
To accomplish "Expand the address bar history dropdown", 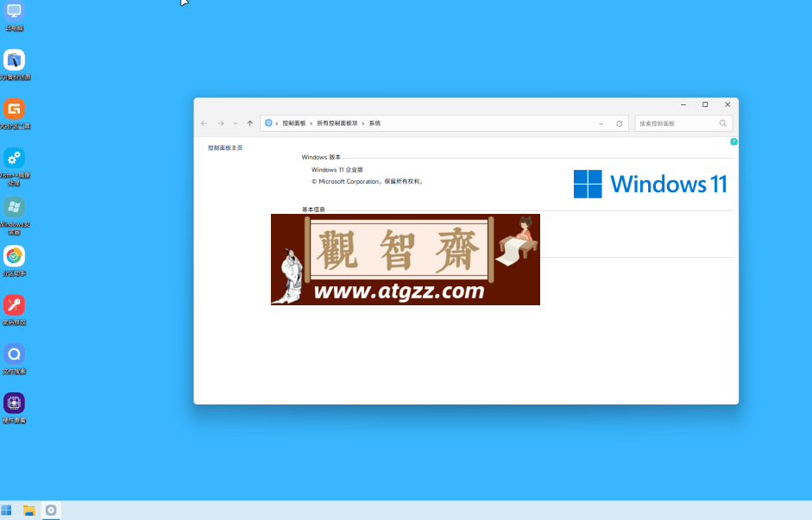I will pyautogui.click(x=601, y=123).
